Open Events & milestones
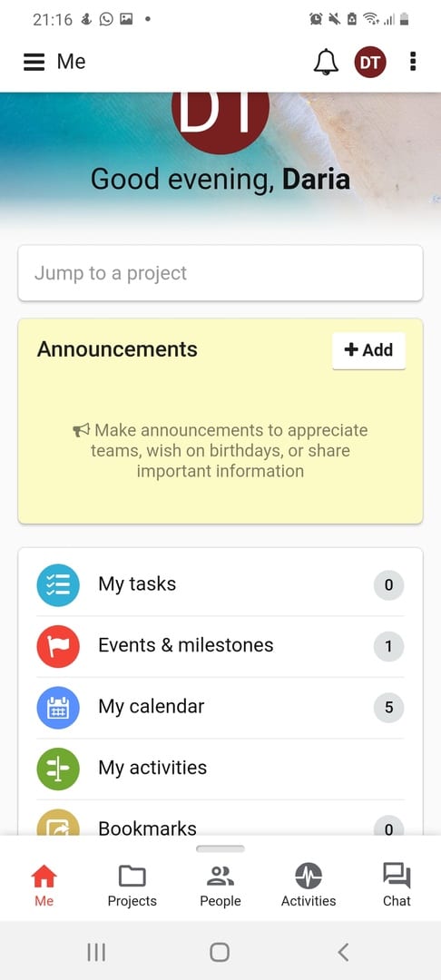This screenshot has width=441, height=980. tap(220, 646)
